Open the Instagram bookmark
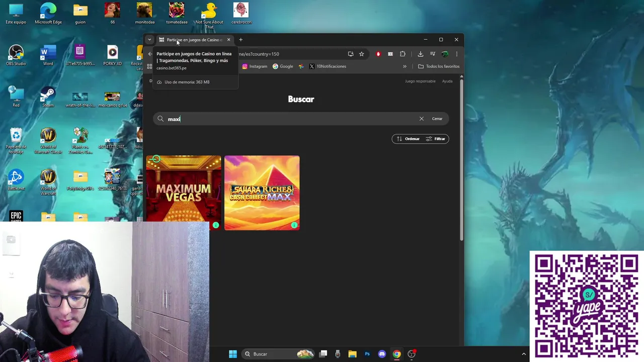Viewport: 644px width, 362px height. [x=255, y=66]
